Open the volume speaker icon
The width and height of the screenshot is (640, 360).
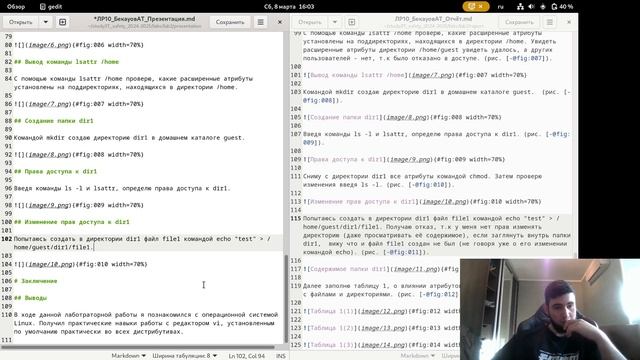(x=531, y=7)
